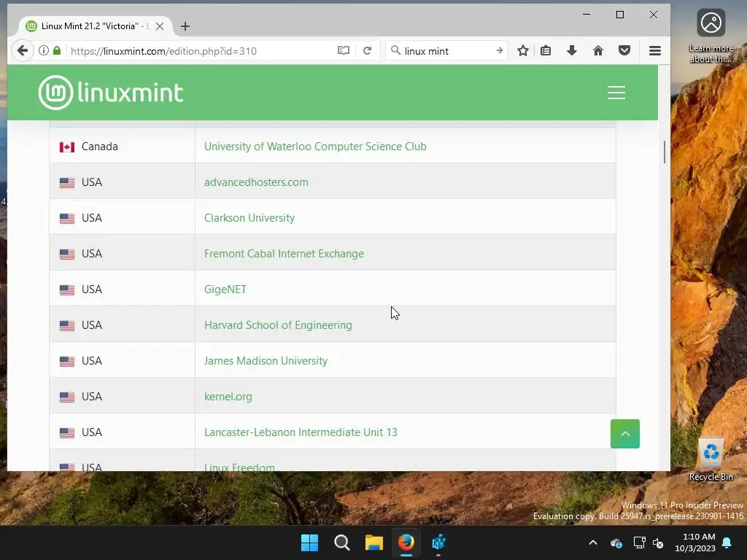Open GigeNET mirror link
747x560 pixels.
pos(225,289)
